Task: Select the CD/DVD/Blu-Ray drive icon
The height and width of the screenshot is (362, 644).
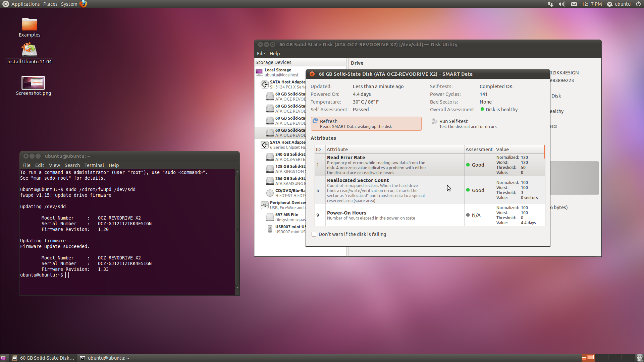Action: pyautogui.click(x=270, y=193)
